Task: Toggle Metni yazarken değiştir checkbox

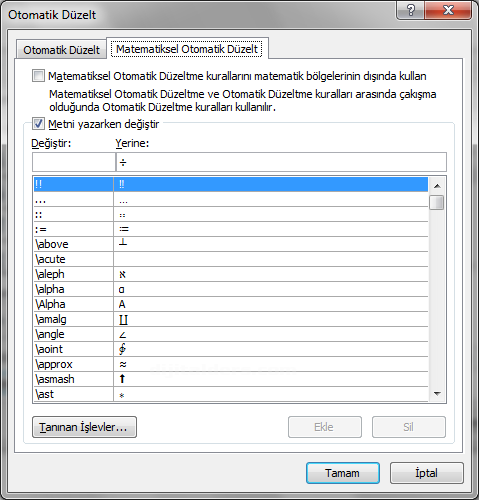Action: coord(38,124)
